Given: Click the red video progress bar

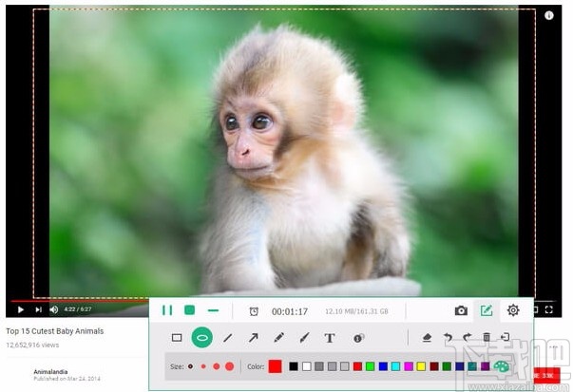Looking at the screenshot, I should [80, 301].
